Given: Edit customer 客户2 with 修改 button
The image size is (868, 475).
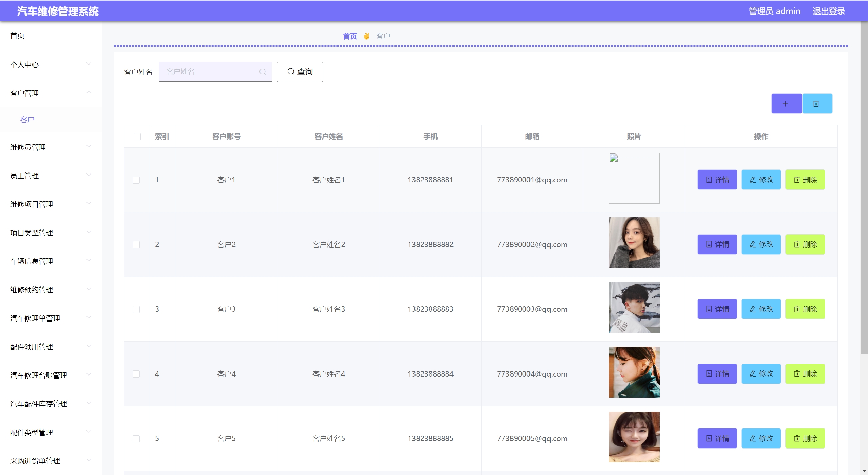Looking at the screenshot, I should pyautogui.click(x=761, y=244).
